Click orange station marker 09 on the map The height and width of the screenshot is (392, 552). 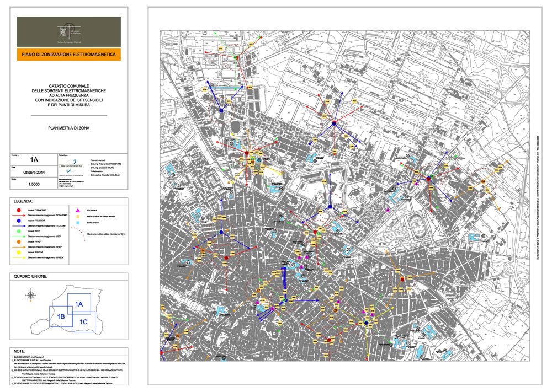pos(483,181)
